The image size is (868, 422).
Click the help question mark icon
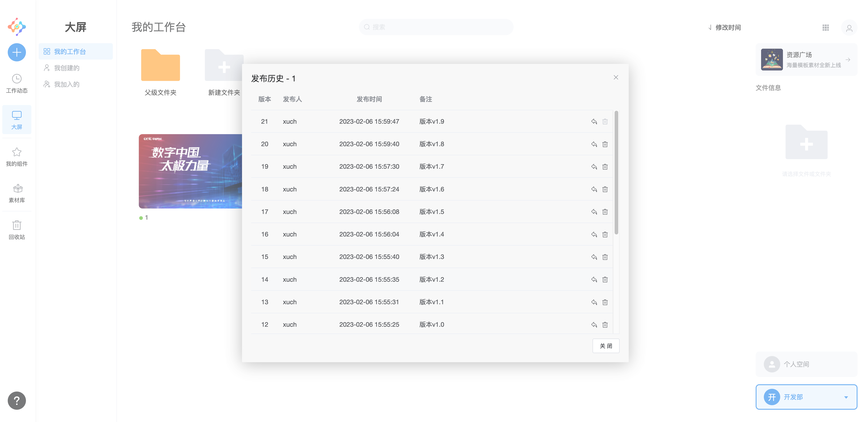pos(17,400)
